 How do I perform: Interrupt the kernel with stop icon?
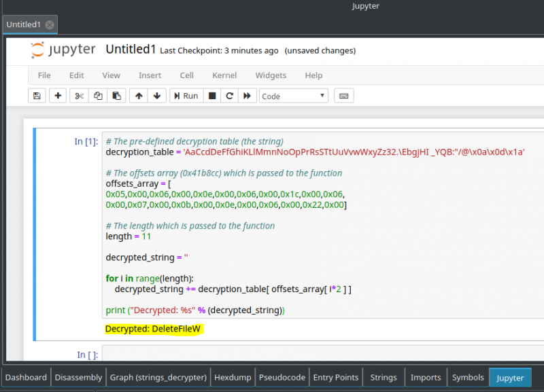[211, 95]
